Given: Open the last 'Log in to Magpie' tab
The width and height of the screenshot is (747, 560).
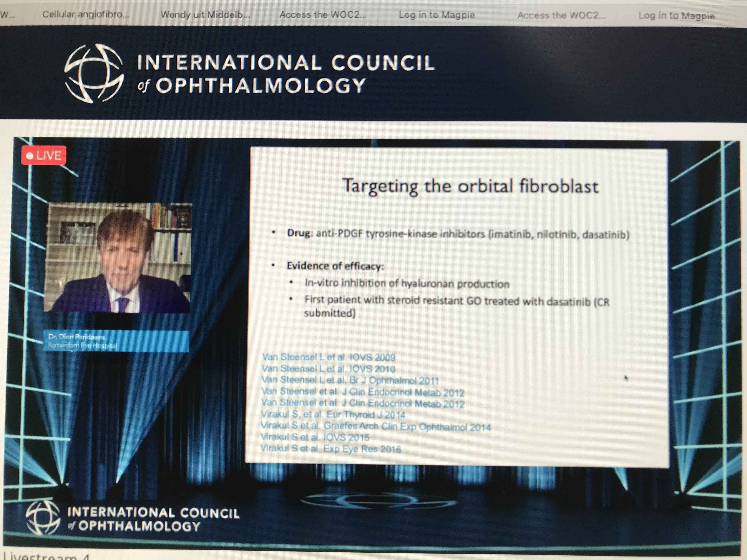Looking at the screenshot, I should [676, 16].
